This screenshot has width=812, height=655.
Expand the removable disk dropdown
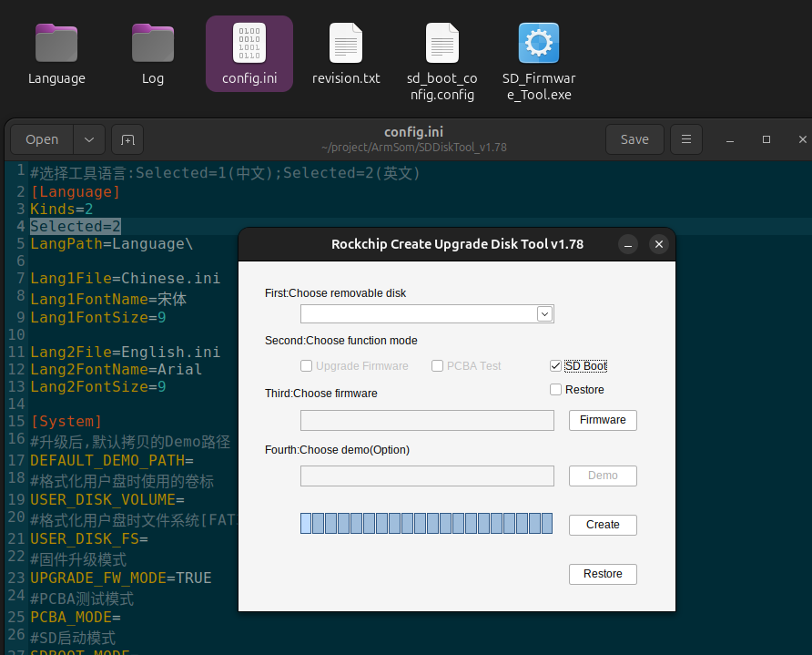tap(544, 314)
